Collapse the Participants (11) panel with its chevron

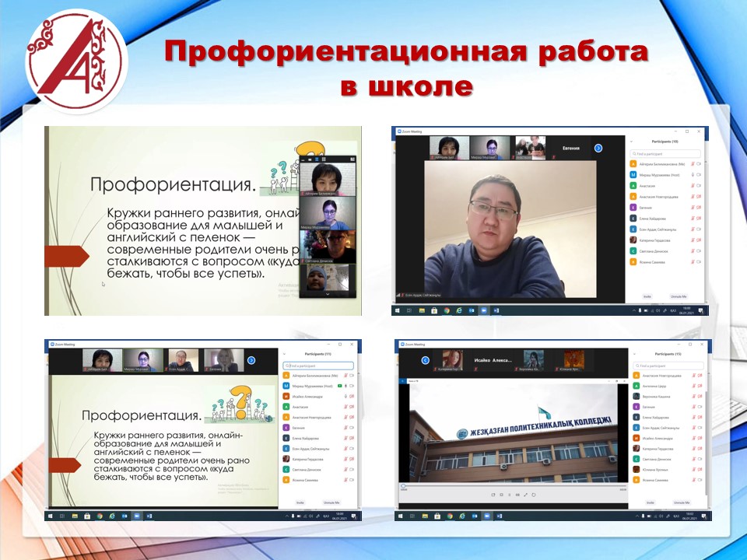click(x=285, y=355)
